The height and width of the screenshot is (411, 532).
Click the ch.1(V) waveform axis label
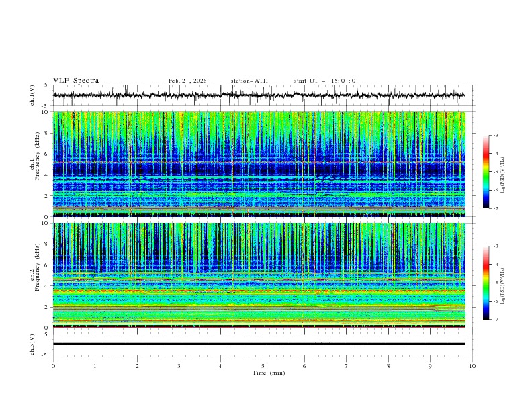coord(32,95)
